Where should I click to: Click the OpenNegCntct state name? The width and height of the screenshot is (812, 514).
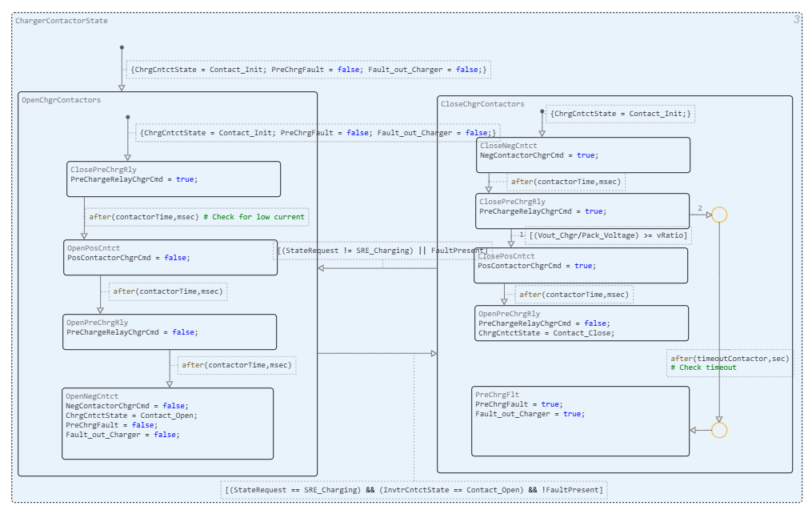pos(92,396)
